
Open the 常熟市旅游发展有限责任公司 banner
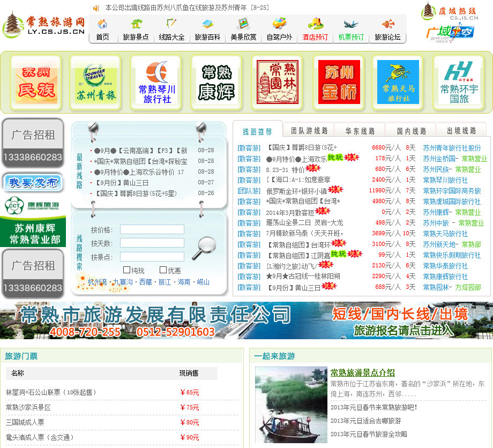(246, 320)
